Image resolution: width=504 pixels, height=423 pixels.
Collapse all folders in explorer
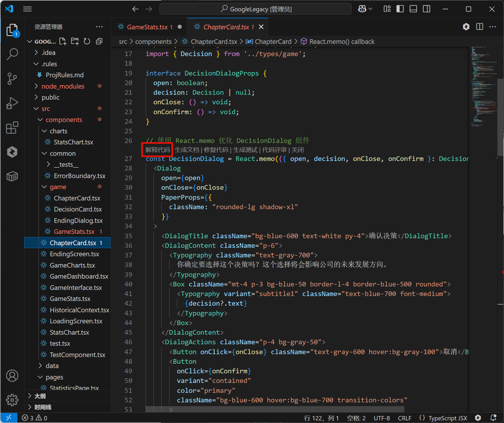click(99, 42)
